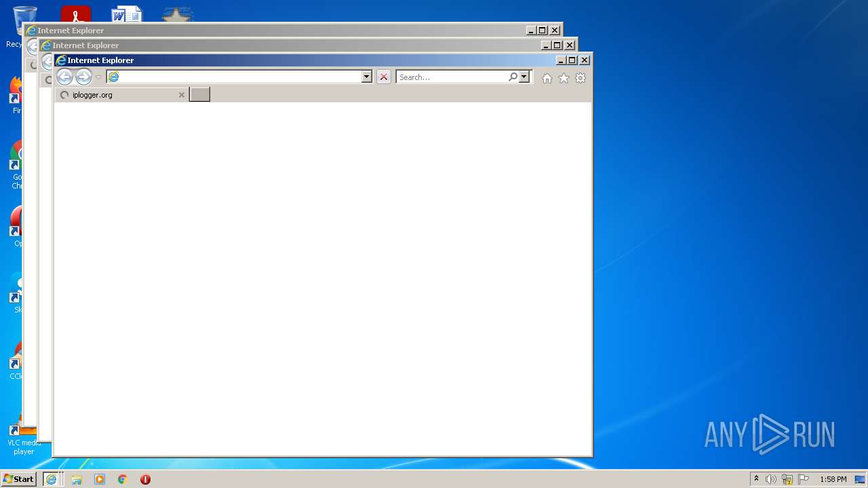The image size is (868, 488).
Task: Minimize the front Internet Explorer window
Action: (x=561, y=60)
